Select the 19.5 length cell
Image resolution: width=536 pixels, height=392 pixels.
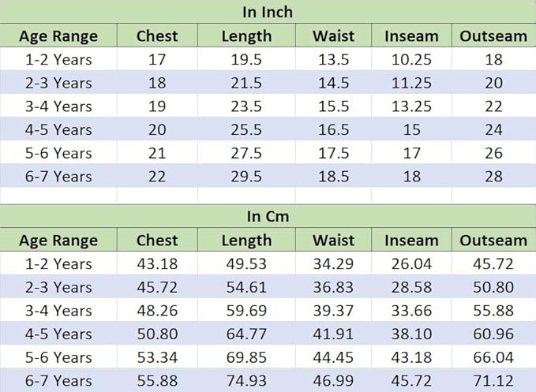point(246,59)
